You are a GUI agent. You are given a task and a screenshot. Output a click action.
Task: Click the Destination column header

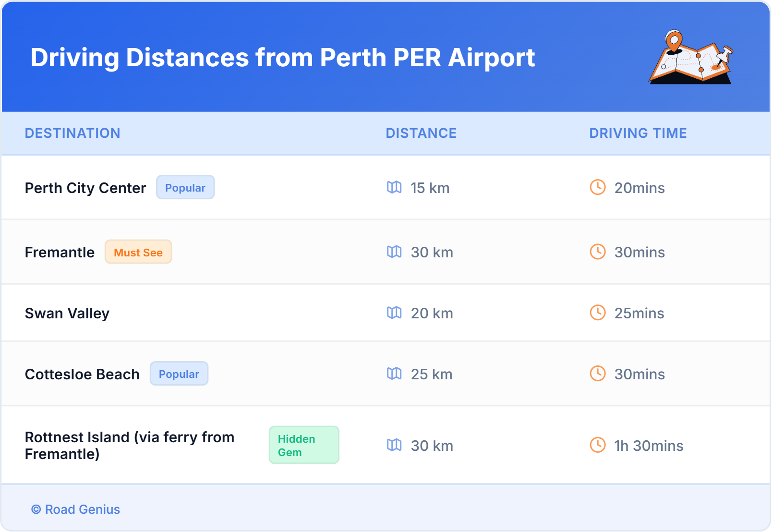click(72, 133)
